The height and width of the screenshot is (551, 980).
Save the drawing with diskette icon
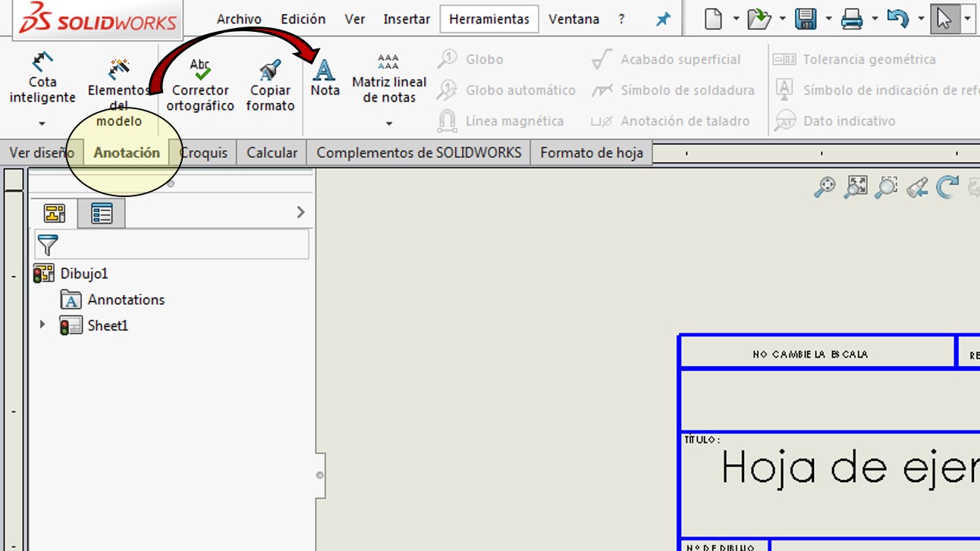click(x=806, y=19)
